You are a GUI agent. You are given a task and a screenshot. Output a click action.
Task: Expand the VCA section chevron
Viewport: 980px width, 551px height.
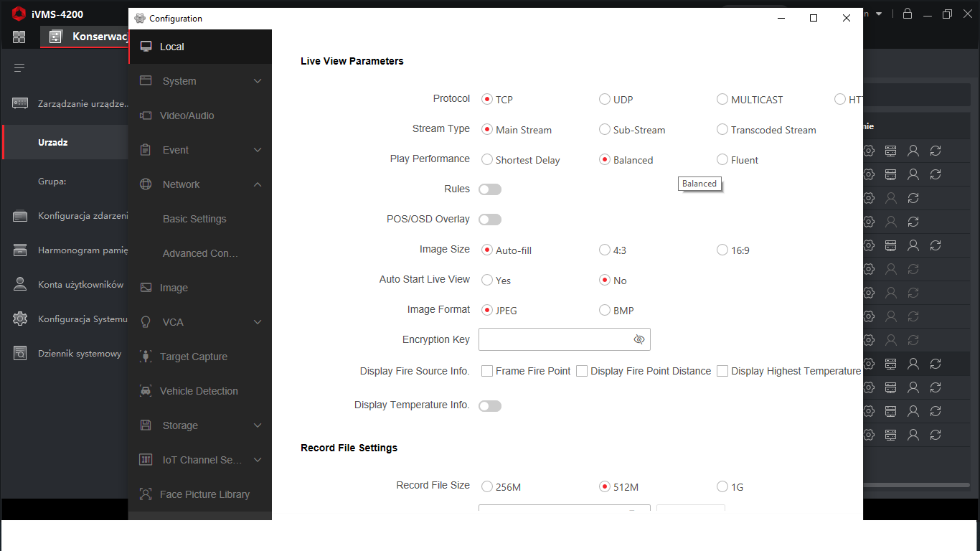258,322
